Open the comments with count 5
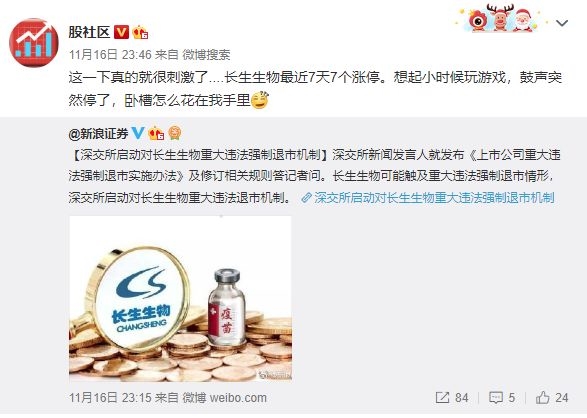Screen dimensions: 587x418 click(x=502, y=398)
